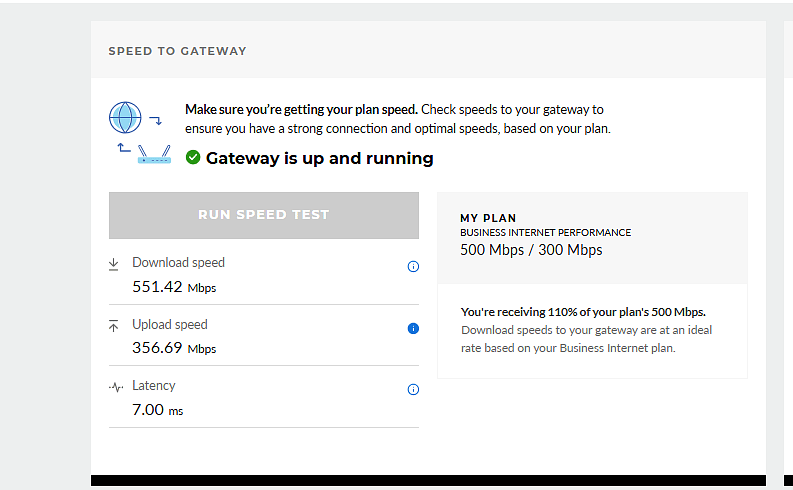This screenshot has width=793, height=490.
Task: Click the download arrow icon beside Download speed
Action: click(114, 264)
